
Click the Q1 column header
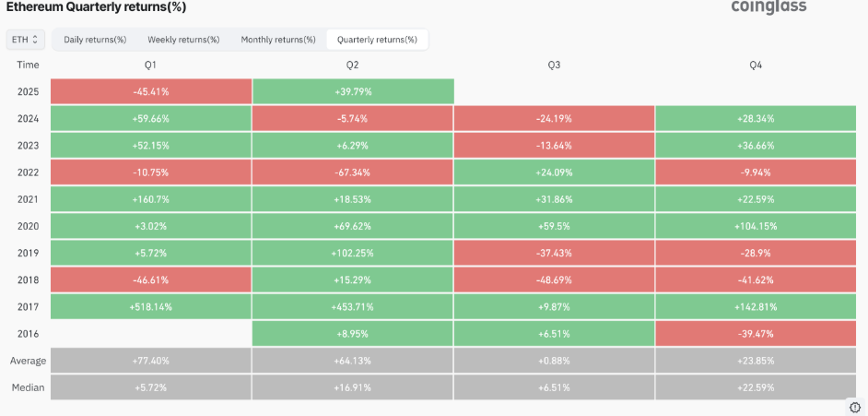click(x=151, y=65)
